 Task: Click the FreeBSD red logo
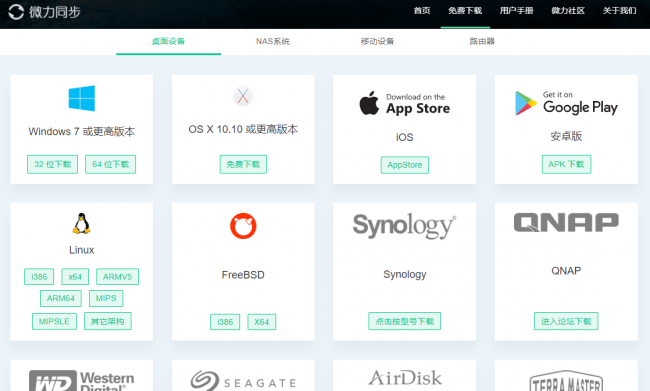point(243,226)
